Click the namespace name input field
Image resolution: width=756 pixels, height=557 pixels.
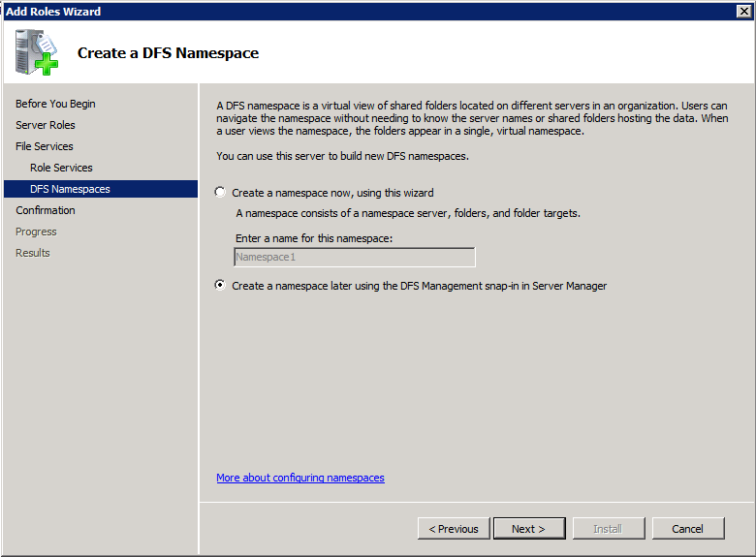[x=355, y=257]
